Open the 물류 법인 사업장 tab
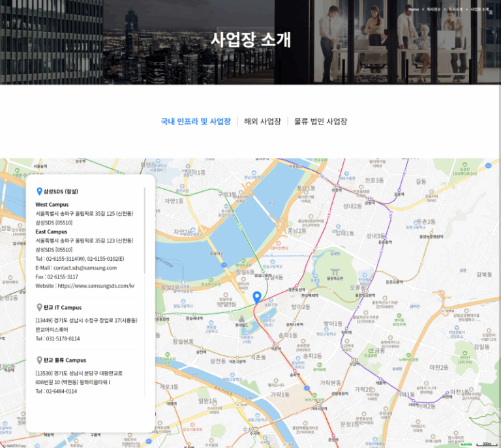This screenshot has width=501, height=448. point(320,122)
